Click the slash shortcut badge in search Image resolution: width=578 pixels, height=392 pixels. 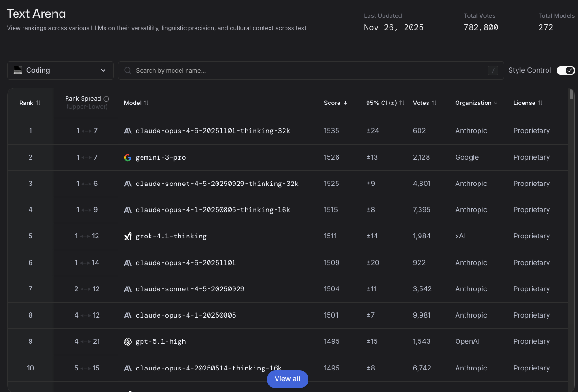(493, 70)
